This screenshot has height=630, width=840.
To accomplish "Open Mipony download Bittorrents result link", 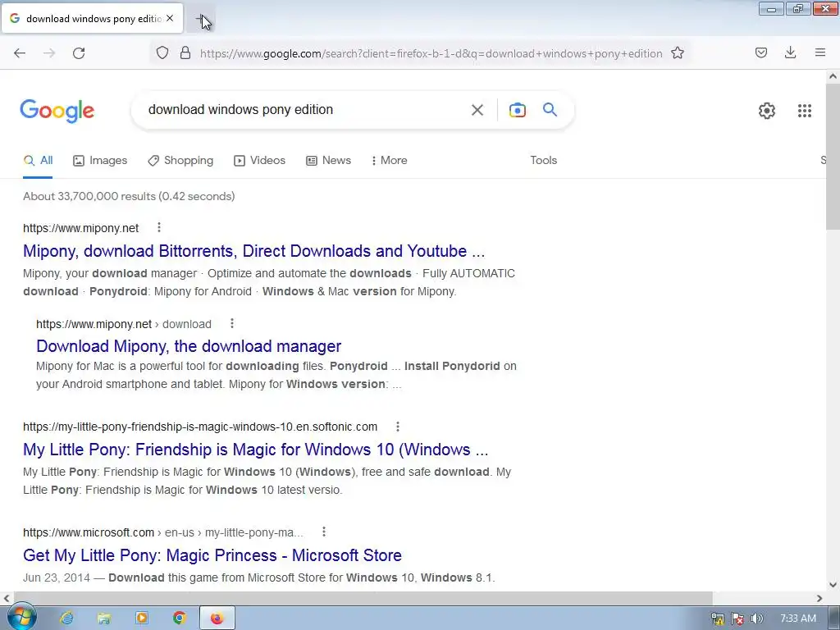I will (254, 251).
